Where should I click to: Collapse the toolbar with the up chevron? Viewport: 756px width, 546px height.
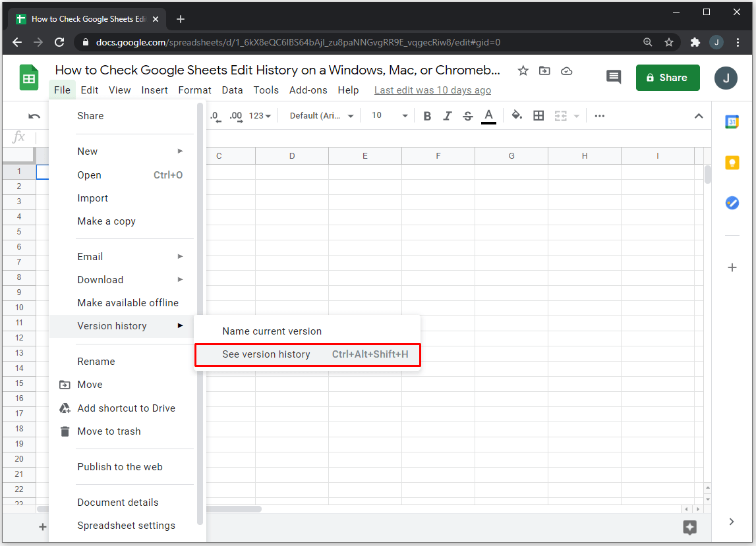(699, 116)
